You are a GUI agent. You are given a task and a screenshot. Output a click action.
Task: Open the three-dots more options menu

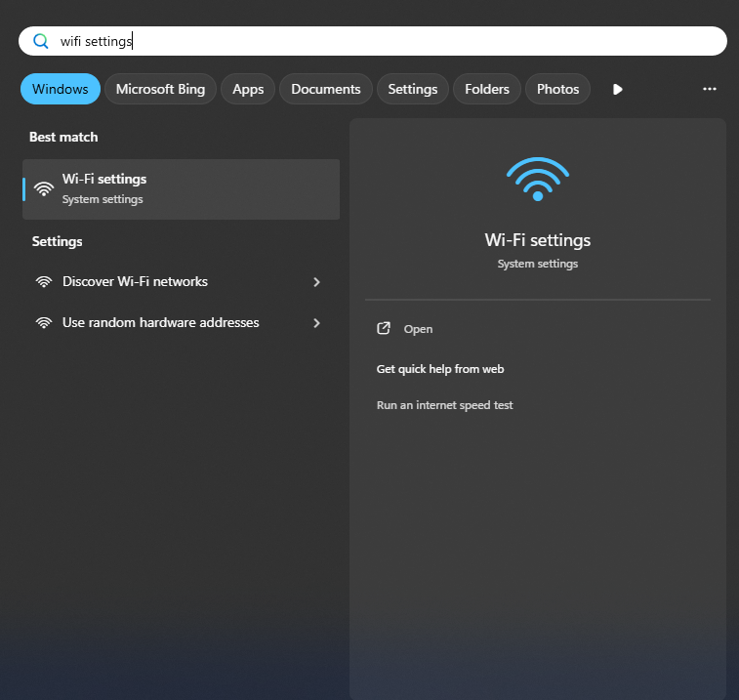(710, 89)
